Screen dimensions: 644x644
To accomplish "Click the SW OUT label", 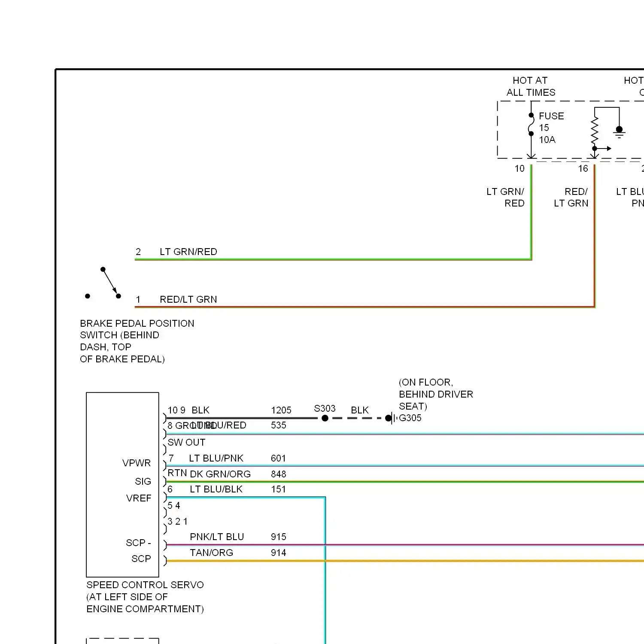I will (186, 443).
